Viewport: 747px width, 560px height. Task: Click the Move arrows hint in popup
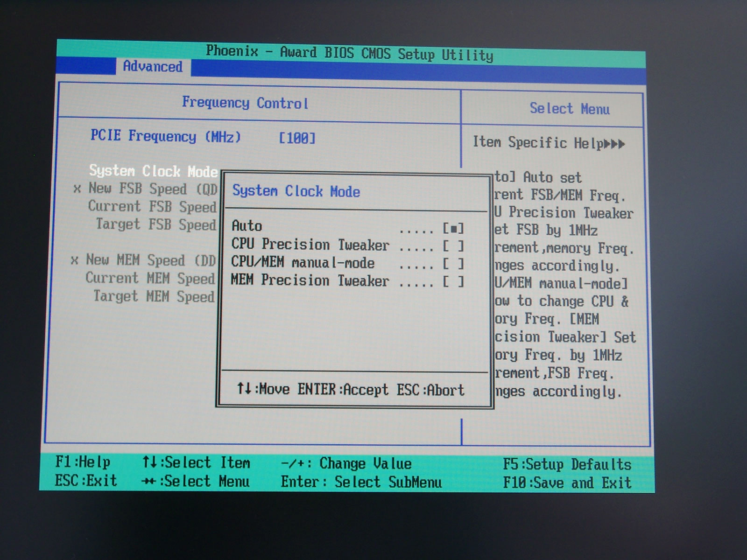click(263, 389)
